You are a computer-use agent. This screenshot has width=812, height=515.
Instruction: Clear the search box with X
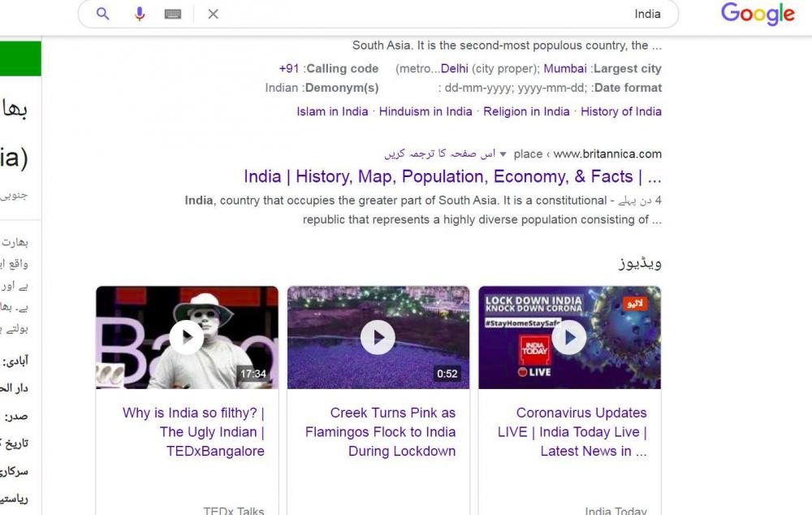point(213,14)
